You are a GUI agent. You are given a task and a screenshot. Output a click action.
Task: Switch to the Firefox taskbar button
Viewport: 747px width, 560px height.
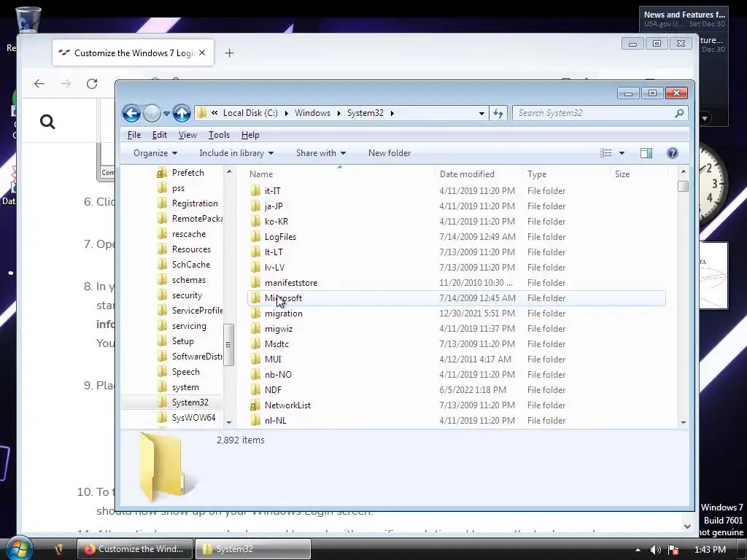pyautogui.click(x=135, y=549)
